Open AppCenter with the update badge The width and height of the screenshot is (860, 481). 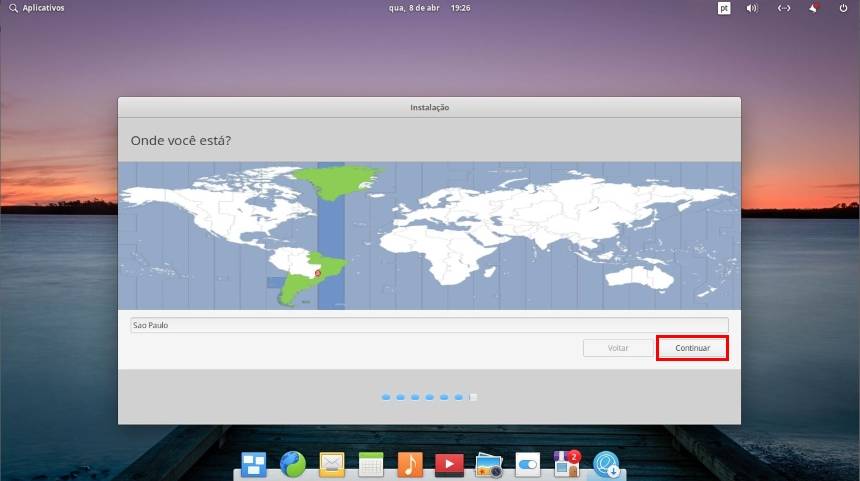point(567,463)
